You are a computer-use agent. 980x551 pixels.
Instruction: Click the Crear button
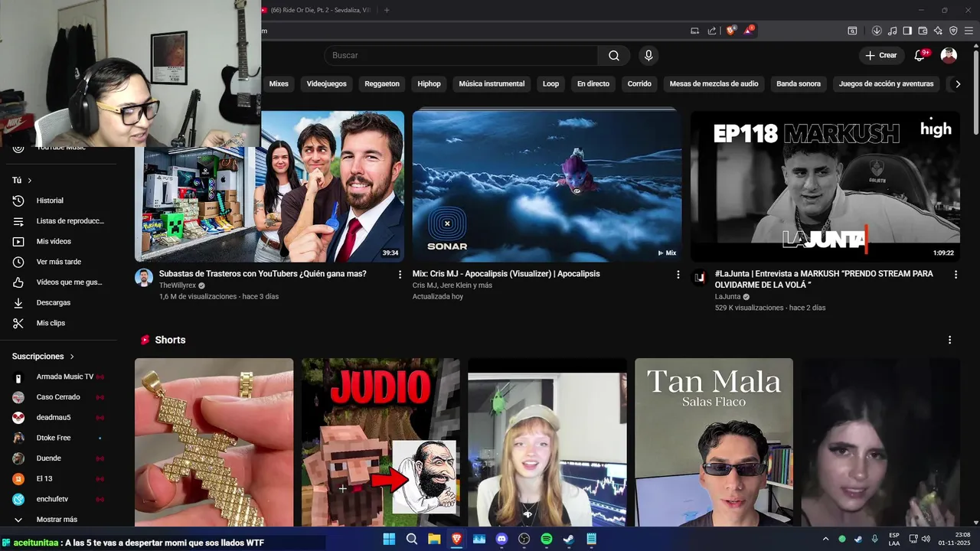click(881, 55)
